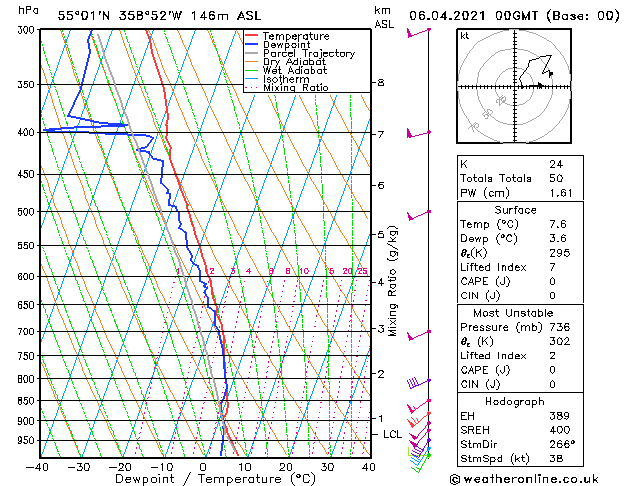Click the weatheronline.co.uk copyright link
Viewport: 629px width, 486px height.
coord(524,479)
